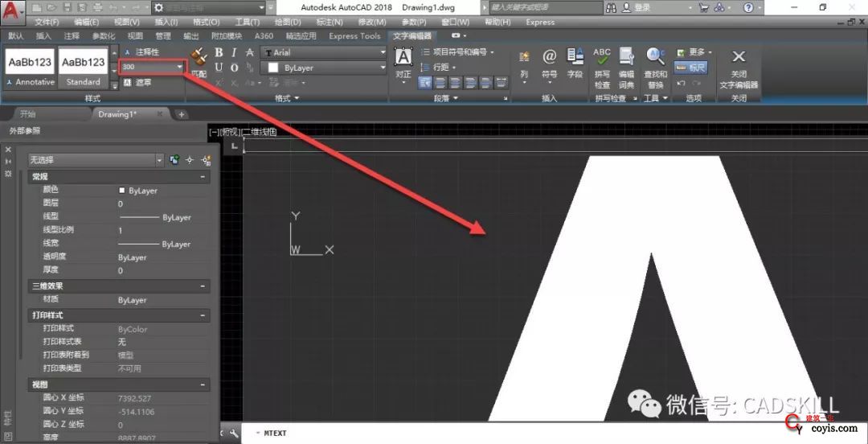Collapse the 常规 general properties section
Image resolution: width=868 pixels, height=444 pixels.
click(203, 176)
